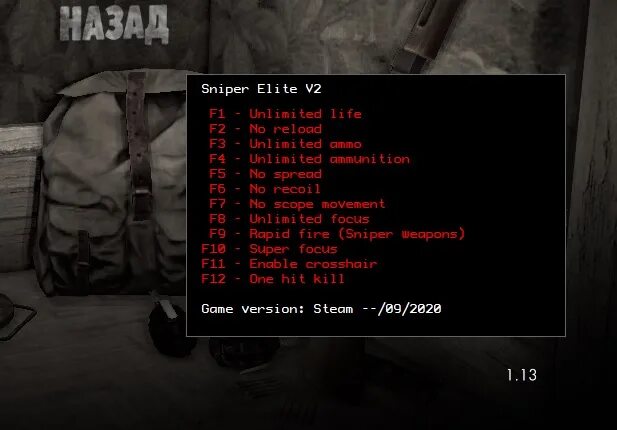
Task: Activate F6 No recoil line
Action: 264,189
